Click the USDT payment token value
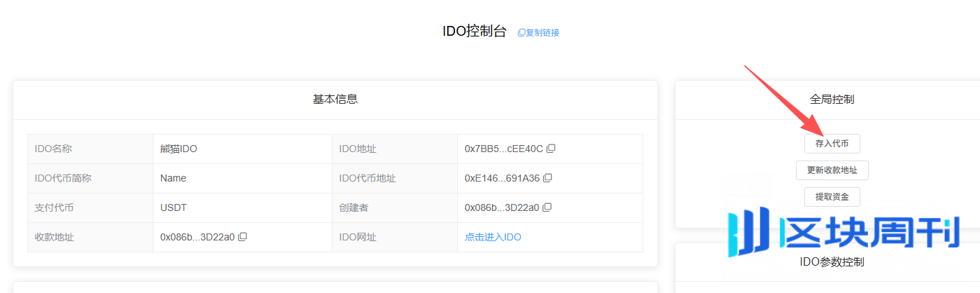 click(x=174, y=207)
